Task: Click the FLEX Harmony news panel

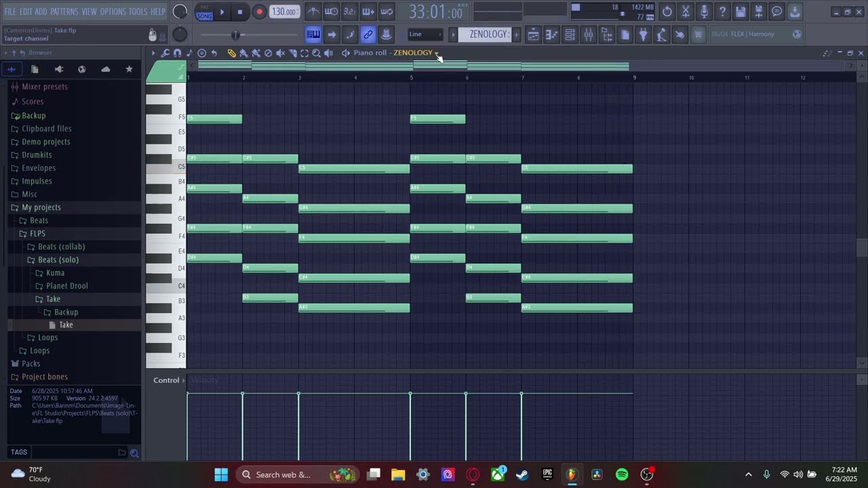Action: coord(756,35)
